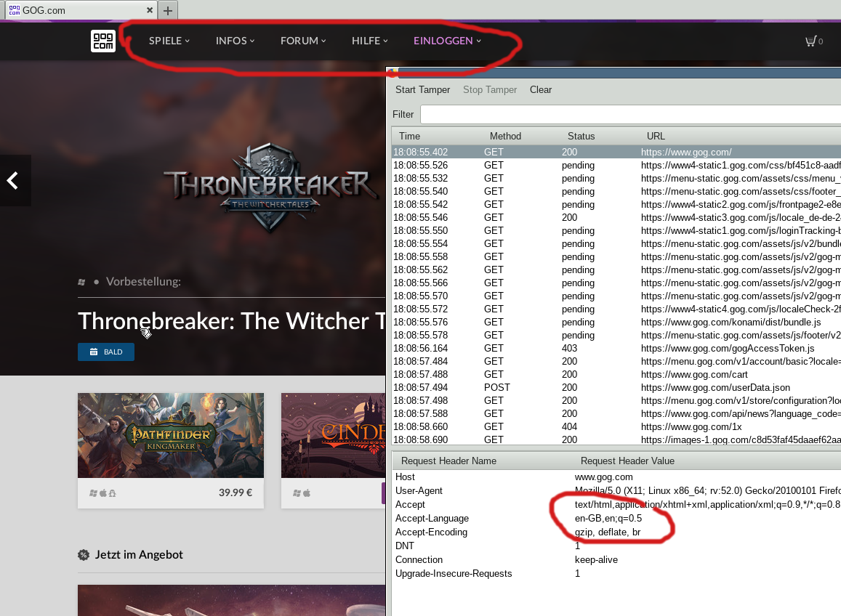Click the Upgrade-Insecure-Requests header row
This screenshot has width=841, height=616.
pos(616,573)
